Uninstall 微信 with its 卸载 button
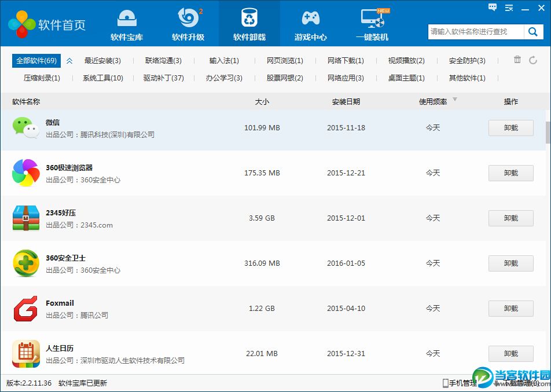This screenshot has width=551, height=392. coord(510,128)
